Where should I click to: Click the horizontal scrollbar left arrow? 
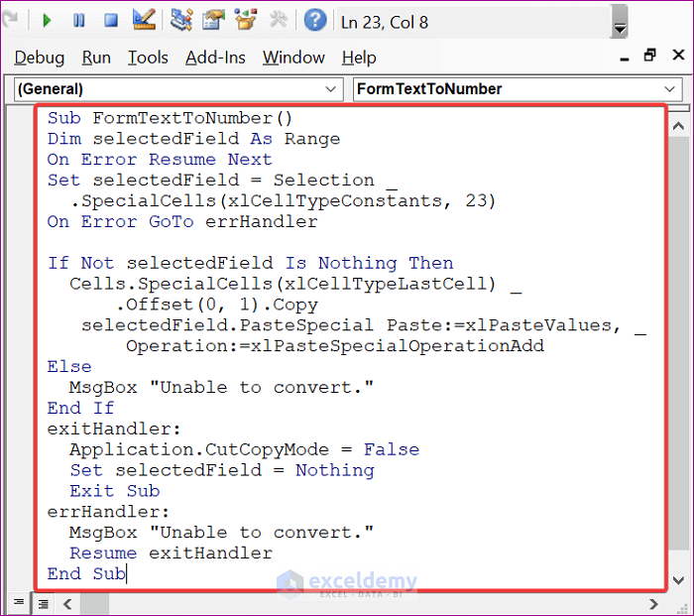pos(67,604)
